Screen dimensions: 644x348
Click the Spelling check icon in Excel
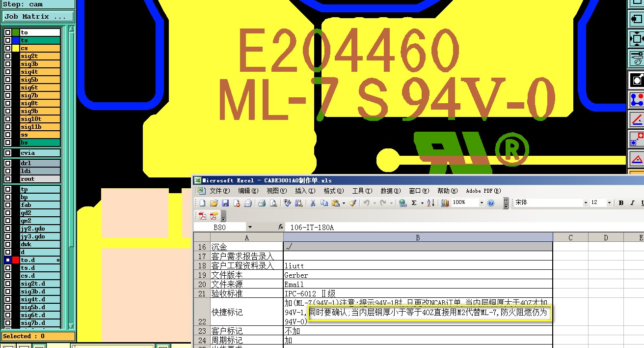(288, 203)
